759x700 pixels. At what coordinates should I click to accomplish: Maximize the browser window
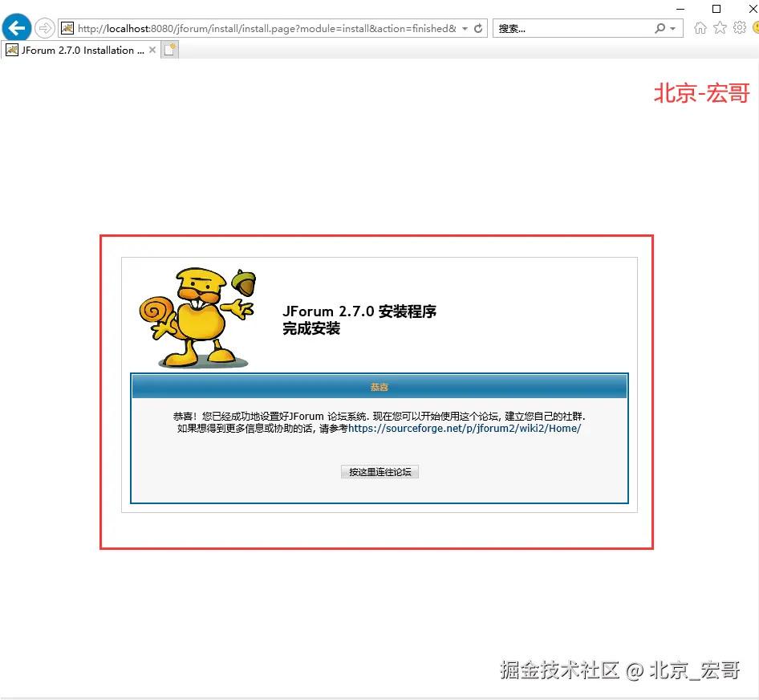point(716,9)
